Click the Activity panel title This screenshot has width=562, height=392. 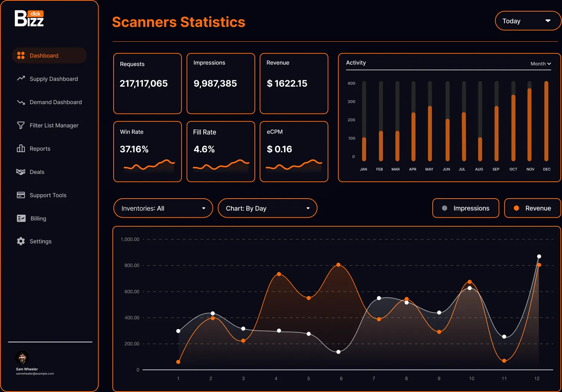click(x=356, y=63)
